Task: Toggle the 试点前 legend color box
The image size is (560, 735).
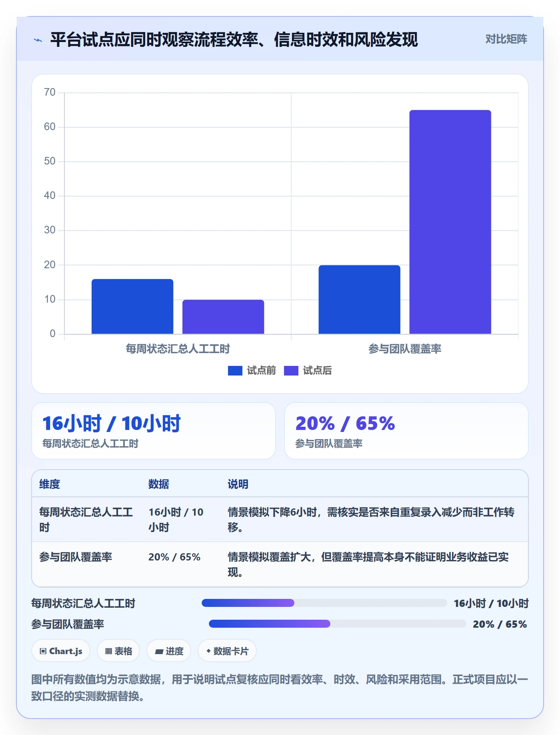Action: point(235,371)
